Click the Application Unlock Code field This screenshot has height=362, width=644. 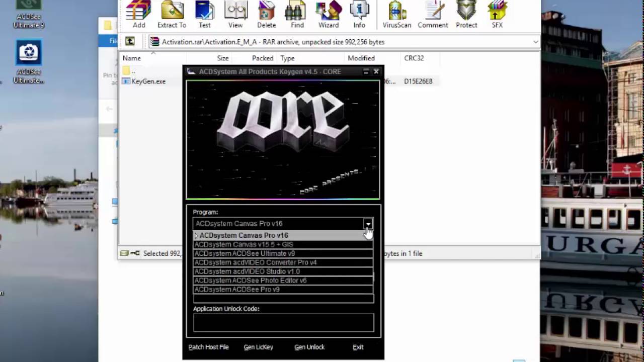pyautogui.click(x=284, y=322)
